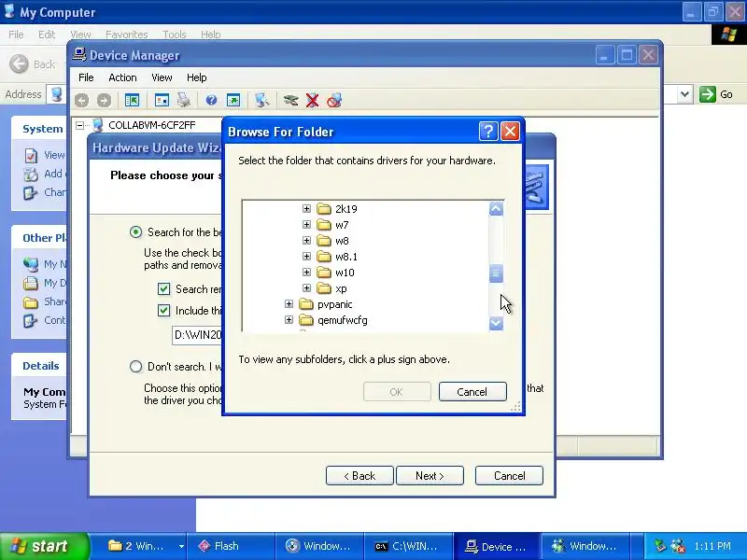This screenshot has width=747, height=560.
Task: Expand the w7 folder plus sign
Action: point(306,225)
